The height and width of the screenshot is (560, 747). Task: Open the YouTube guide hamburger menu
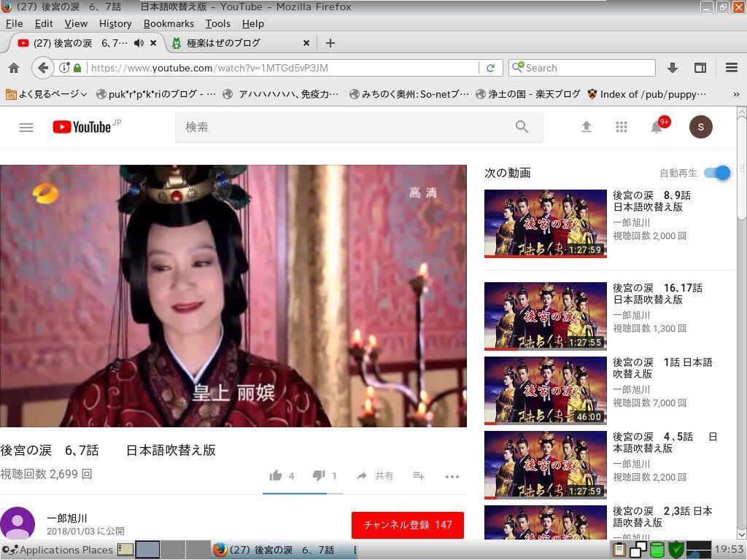coord(26,126)
